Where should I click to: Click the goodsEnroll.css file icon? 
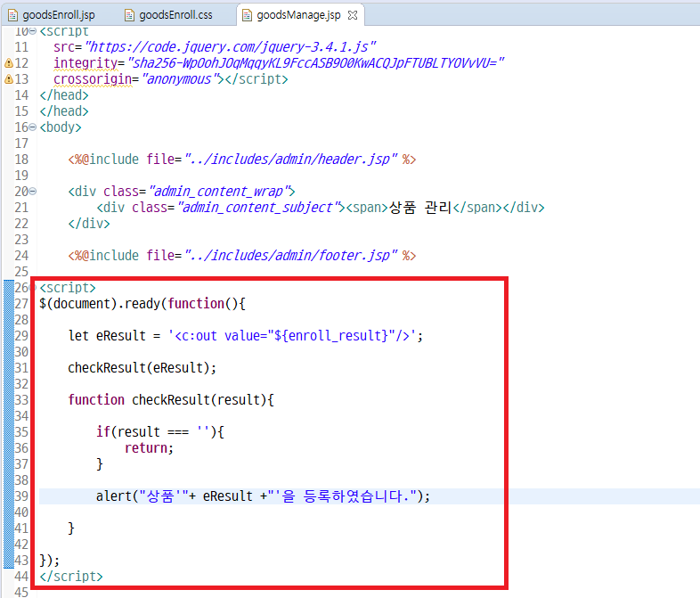(129, 15)
